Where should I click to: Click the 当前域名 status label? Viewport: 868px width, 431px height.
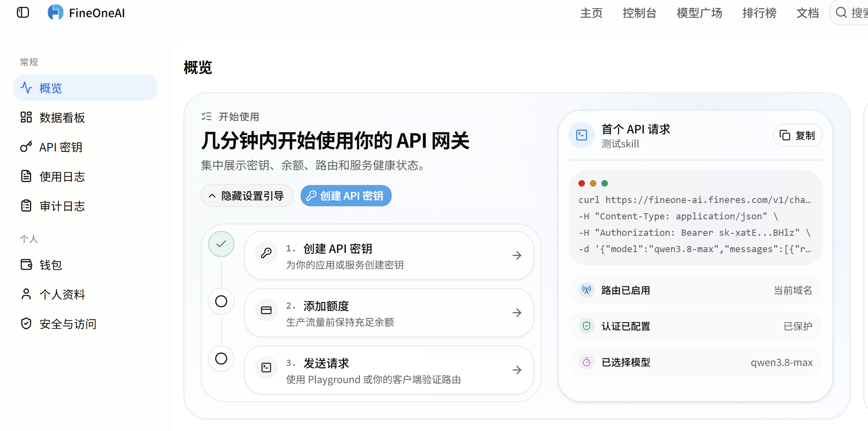(x=793, y=290)
